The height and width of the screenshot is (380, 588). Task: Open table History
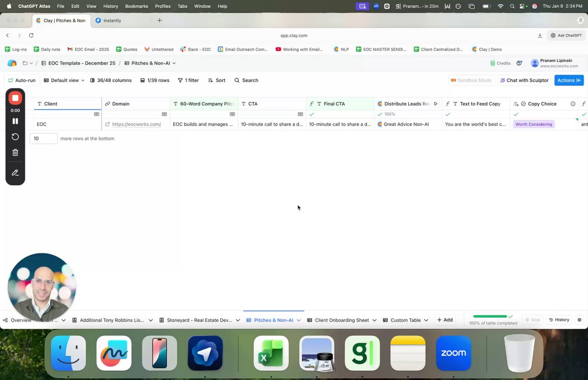[559, 320]
